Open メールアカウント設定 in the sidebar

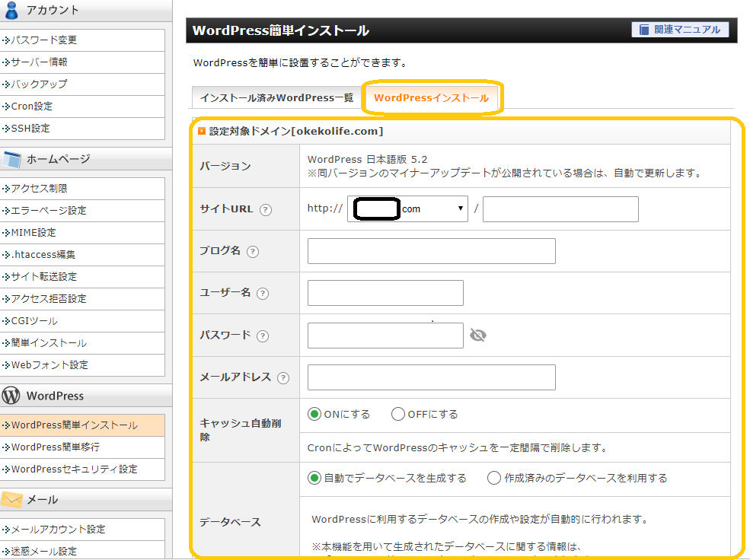[58, 530]
